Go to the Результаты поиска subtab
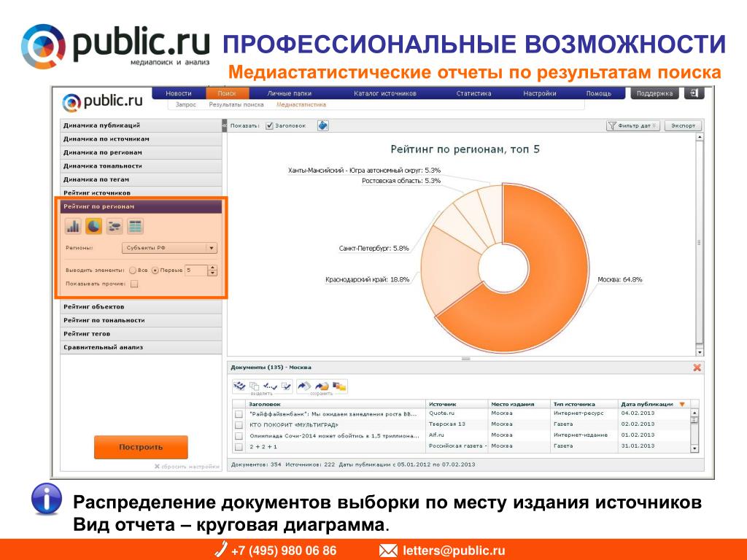This screenshot has width=747, height=560. click(x=236, y=104)
